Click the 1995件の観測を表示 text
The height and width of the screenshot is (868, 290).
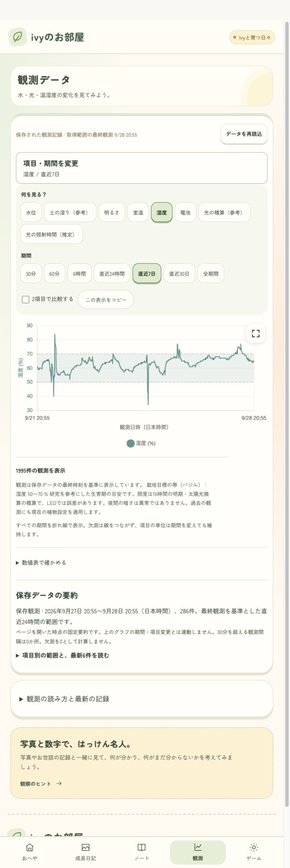tap(41, 471)
